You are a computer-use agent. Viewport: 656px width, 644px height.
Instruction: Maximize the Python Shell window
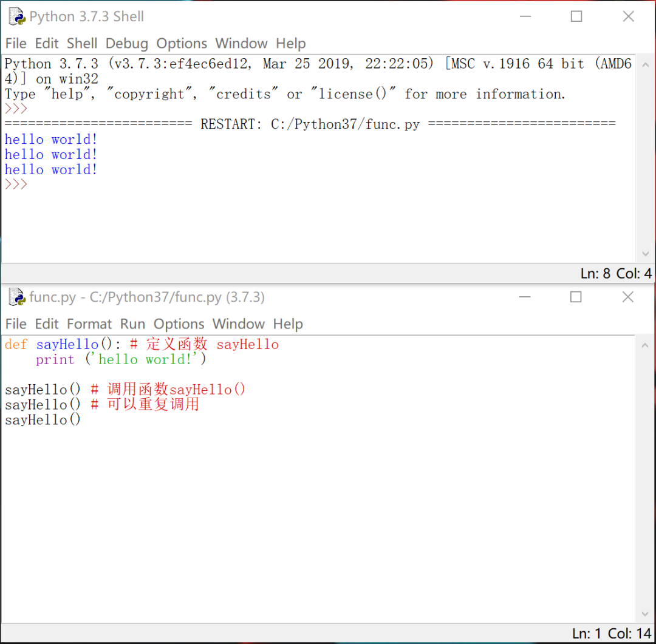576,16
